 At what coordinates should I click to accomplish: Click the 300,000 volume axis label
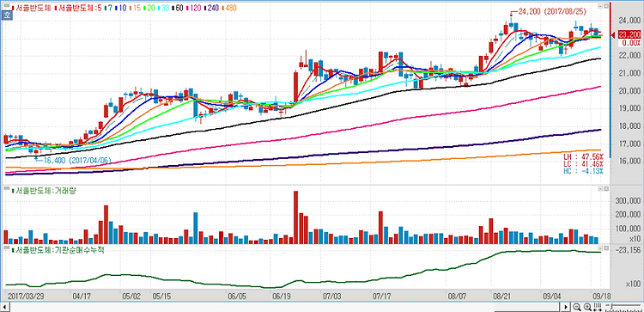(x=628, y=200)
